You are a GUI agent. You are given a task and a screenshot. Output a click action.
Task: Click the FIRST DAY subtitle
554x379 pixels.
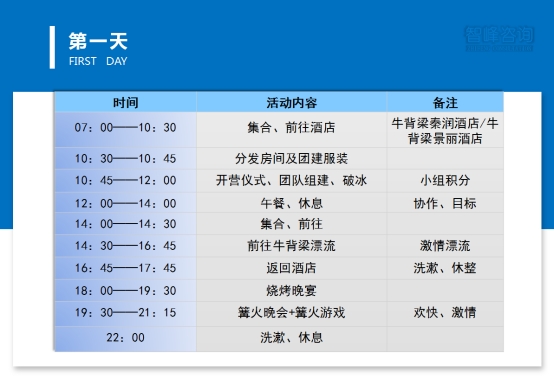coord(98,61)
